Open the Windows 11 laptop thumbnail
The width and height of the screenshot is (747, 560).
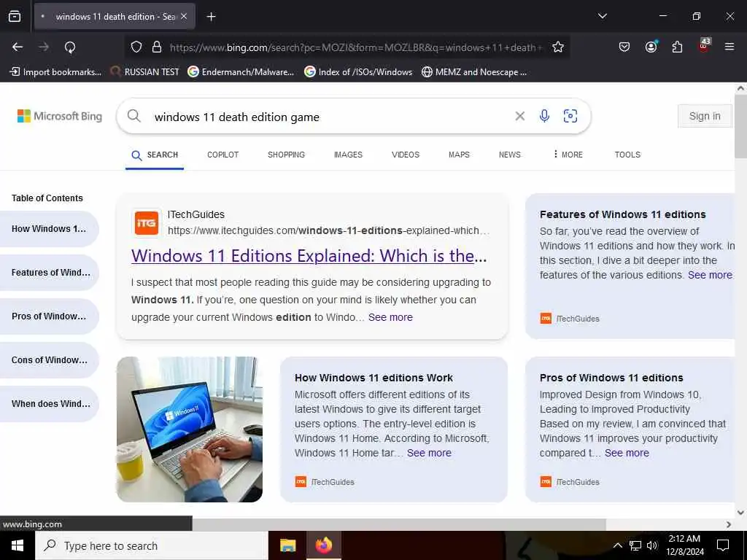[190, 429]
